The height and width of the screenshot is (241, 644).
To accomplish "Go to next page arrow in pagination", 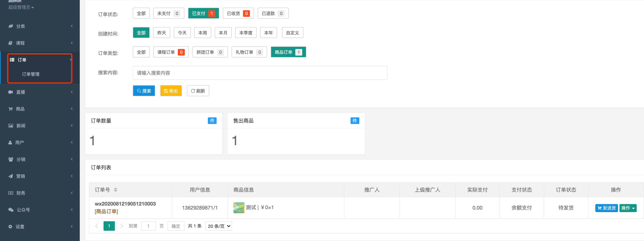I will tap(122, 226).
